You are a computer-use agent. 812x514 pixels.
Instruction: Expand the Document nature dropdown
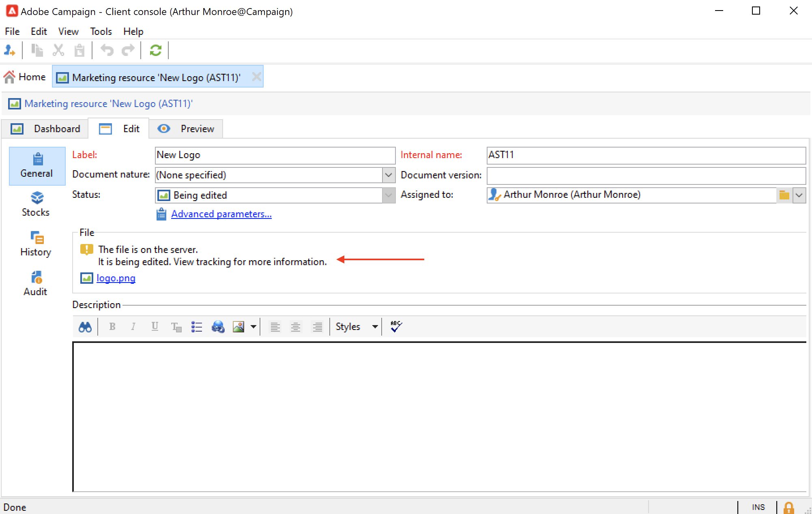pos(388,175)
